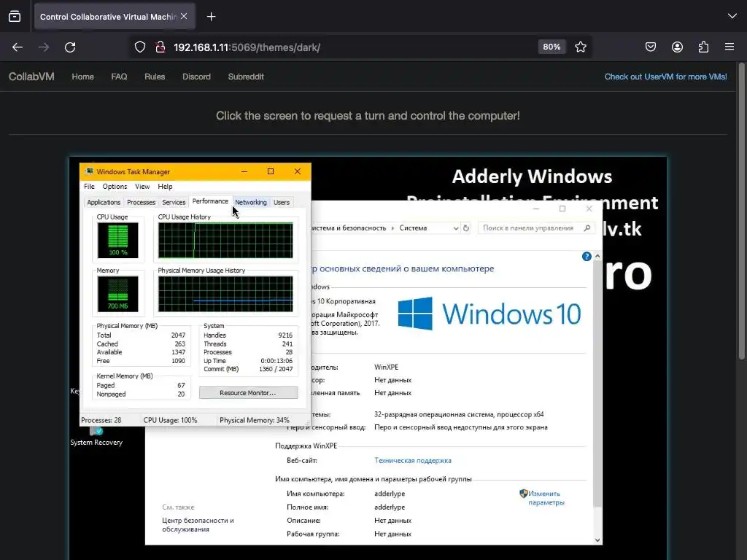Click the WinXPE manufacturer value
747x560 pixels.
(x=386, y=367)
